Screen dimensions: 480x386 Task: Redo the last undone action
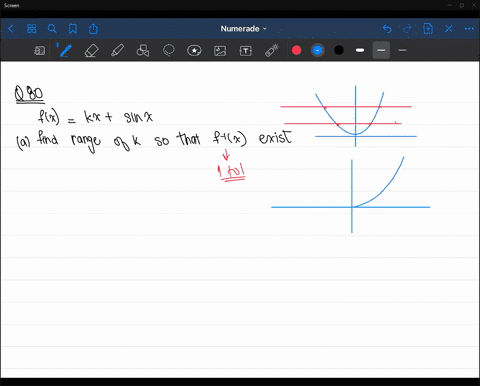[x=407, y=29]
